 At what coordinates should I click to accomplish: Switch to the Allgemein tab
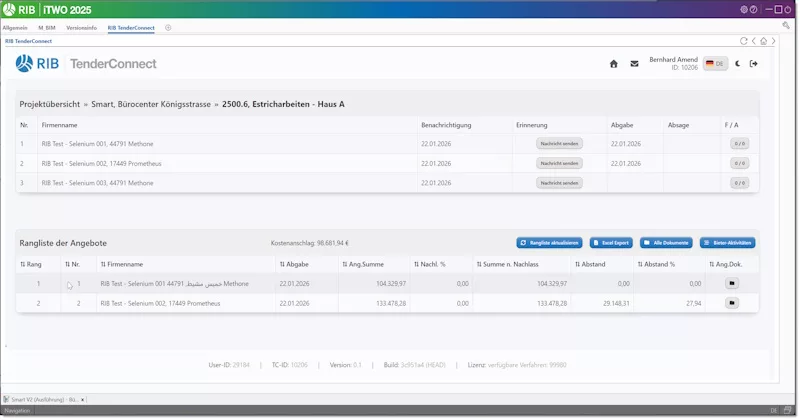(15, 28)
